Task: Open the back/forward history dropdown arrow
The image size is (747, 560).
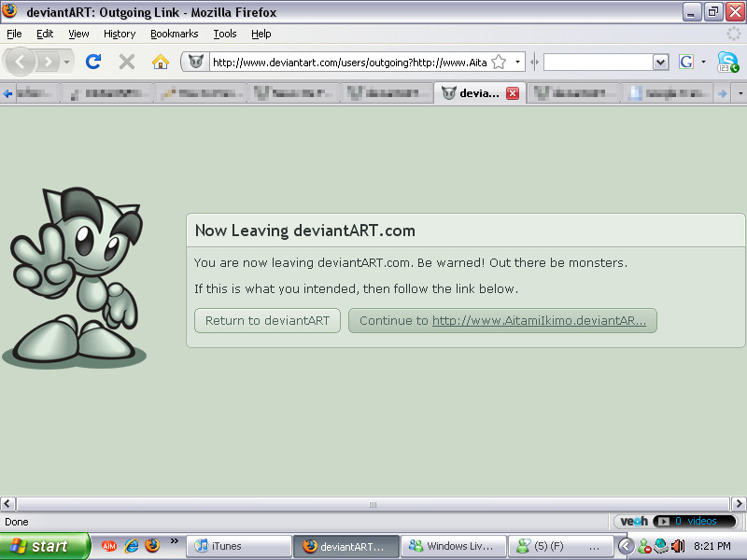Action: [x=66, y=62]
